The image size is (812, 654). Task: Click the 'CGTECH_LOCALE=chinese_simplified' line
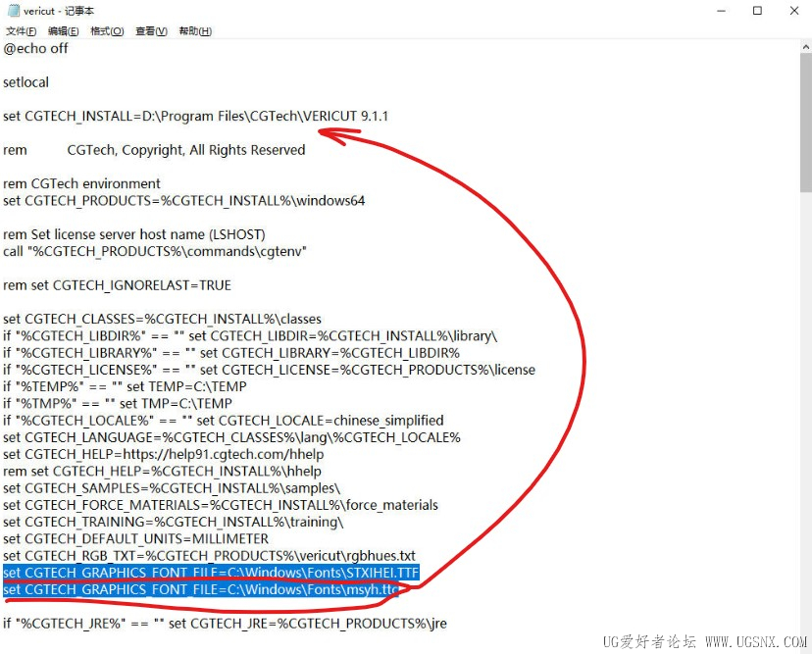pyautogui.click(x=224, y=421)
